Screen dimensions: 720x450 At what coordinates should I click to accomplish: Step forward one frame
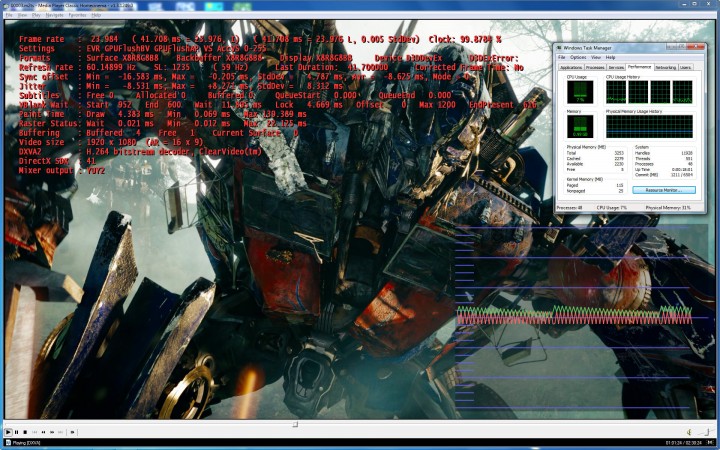pyautogui.click(x=73, y=432)
